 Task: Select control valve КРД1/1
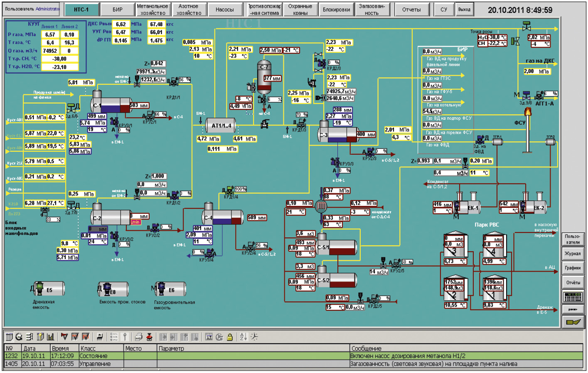[x=174, y=82]
